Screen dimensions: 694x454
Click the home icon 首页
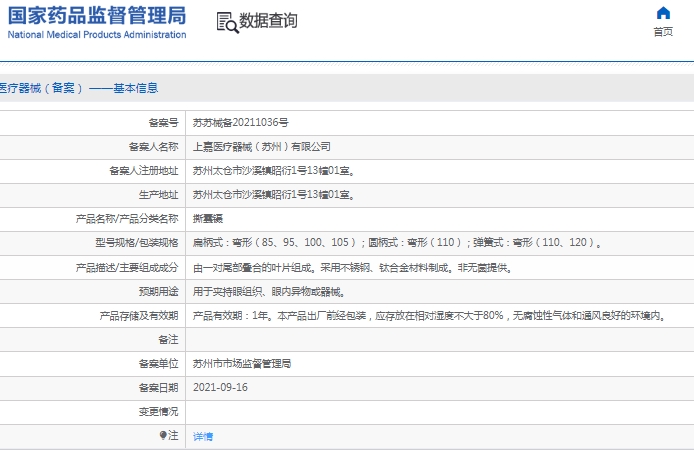tap(663, 13)
